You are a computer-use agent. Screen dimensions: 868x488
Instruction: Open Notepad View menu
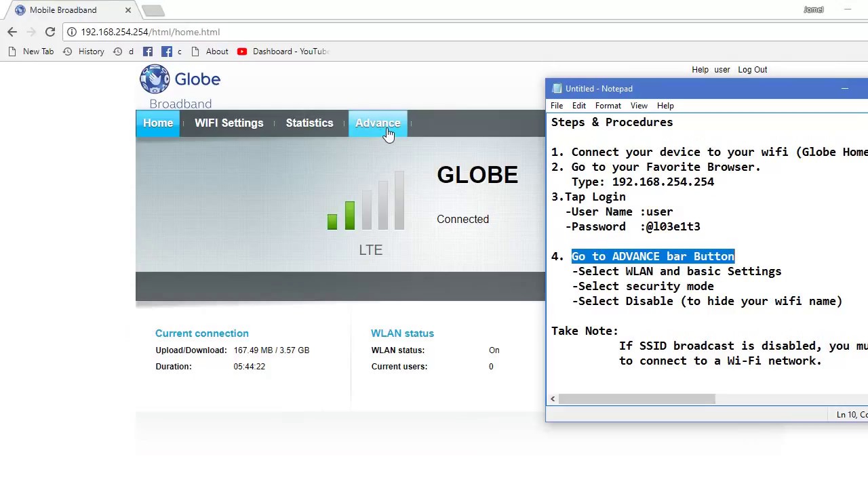639,106
